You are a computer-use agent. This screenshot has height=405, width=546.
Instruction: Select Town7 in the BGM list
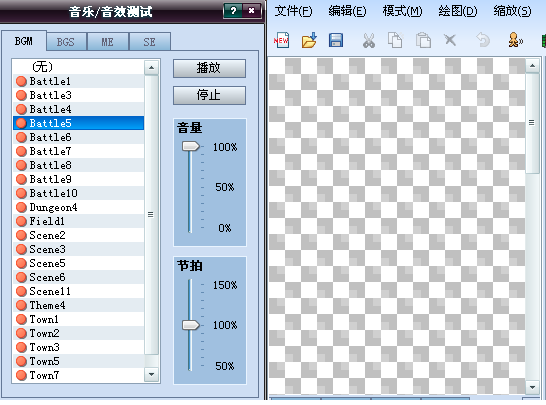(78, 375)
